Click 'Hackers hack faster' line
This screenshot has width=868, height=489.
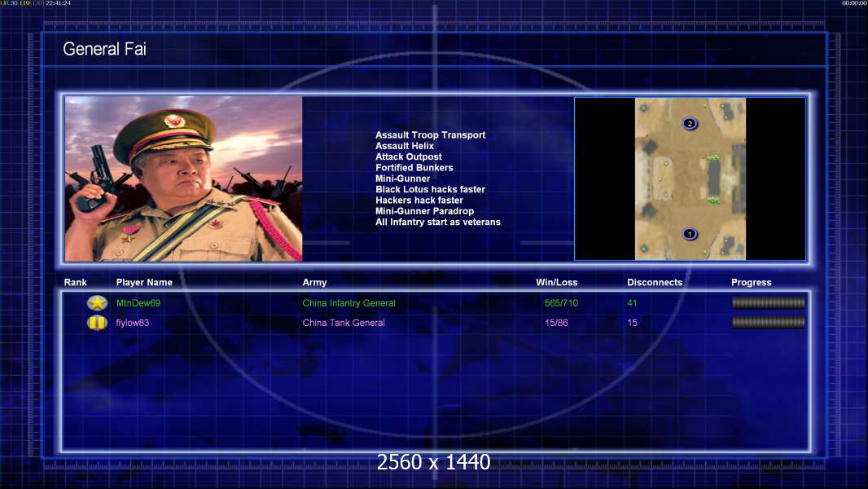pos(419,200)
